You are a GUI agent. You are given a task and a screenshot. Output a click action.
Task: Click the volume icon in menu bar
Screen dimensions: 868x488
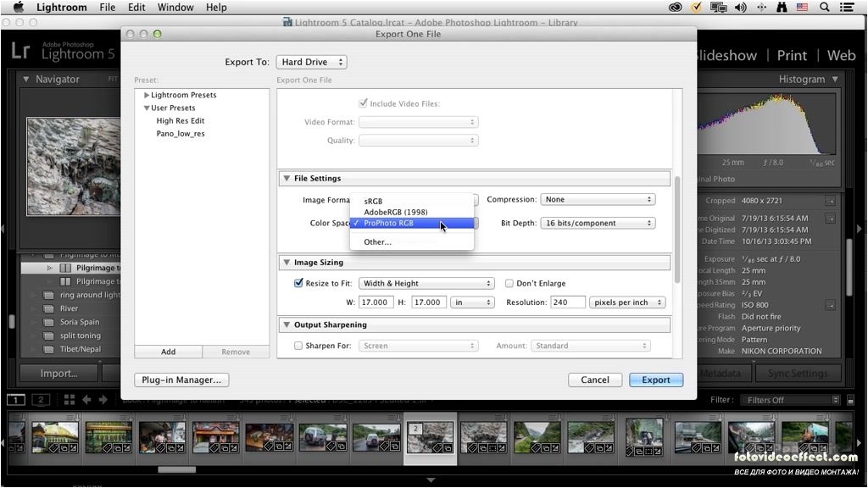tap(740, 7)
